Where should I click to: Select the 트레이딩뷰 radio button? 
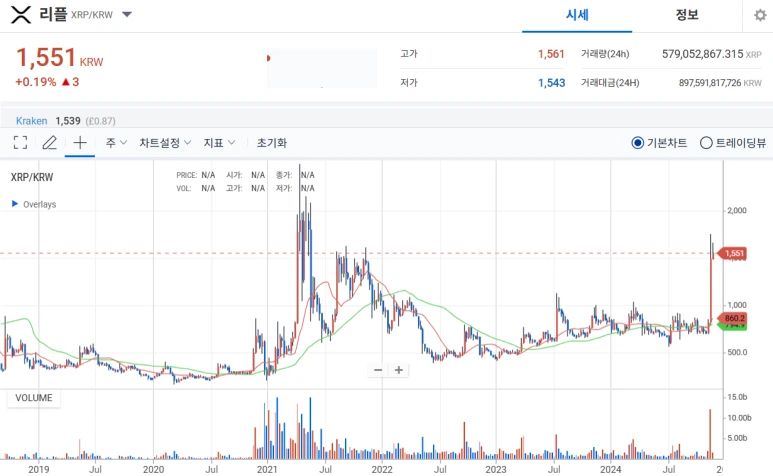point(706,143)
